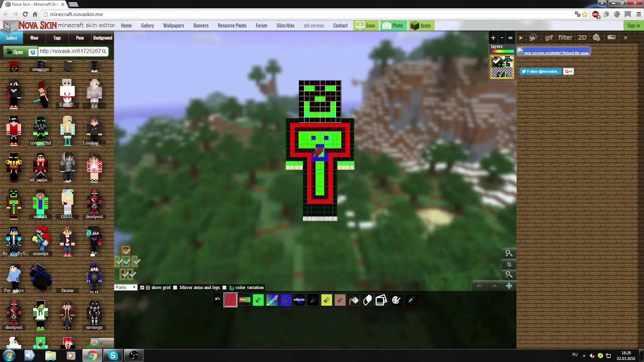The image size is (644, 362).
Task: Click the Photo button
Action: (393, 26)
